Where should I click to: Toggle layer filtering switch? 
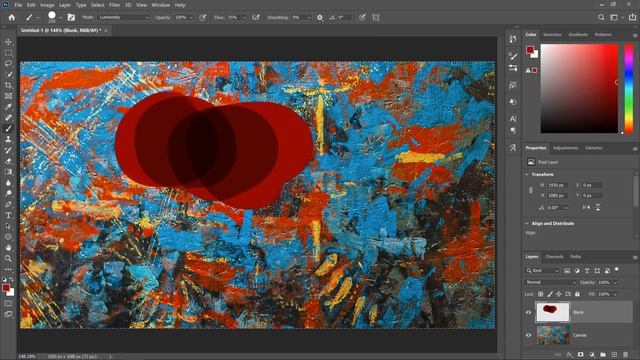[x=617, y=270]
